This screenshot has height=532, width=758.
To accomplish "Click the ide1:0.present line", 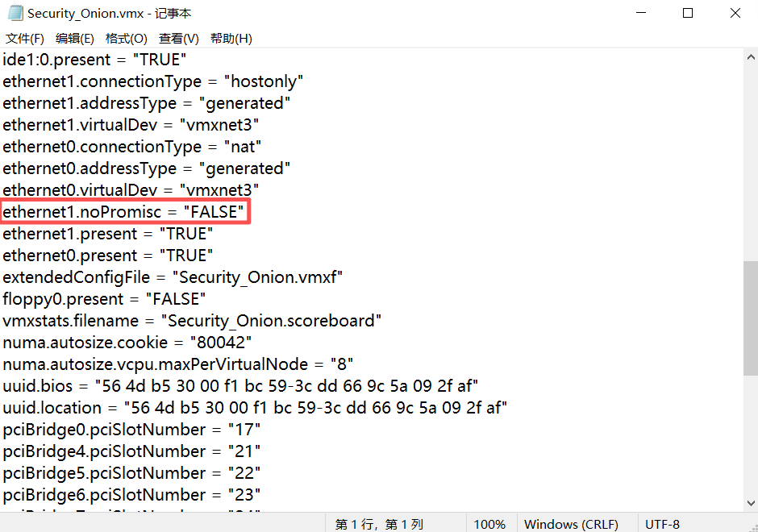I will click(x=95, y=60).
